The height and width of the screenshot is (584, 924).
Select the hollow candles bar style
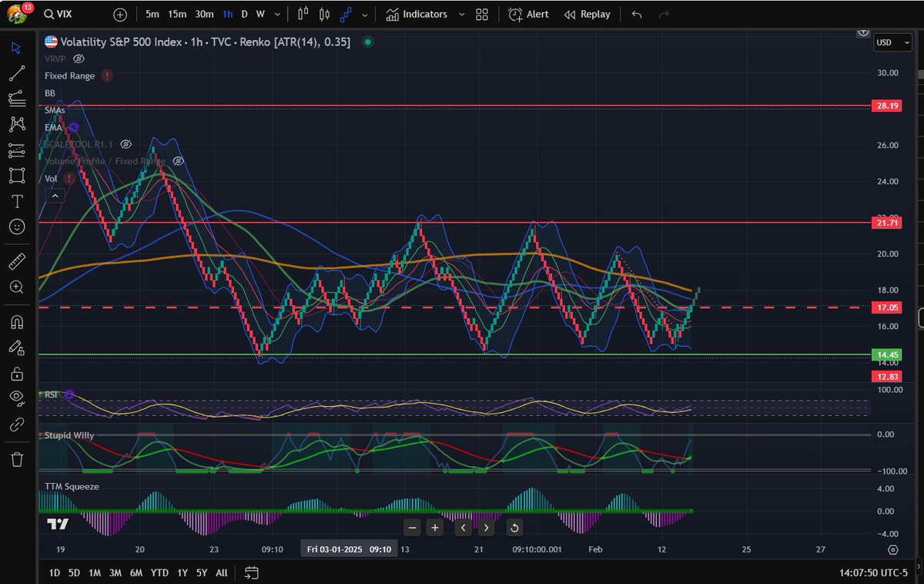pos(324,14)
